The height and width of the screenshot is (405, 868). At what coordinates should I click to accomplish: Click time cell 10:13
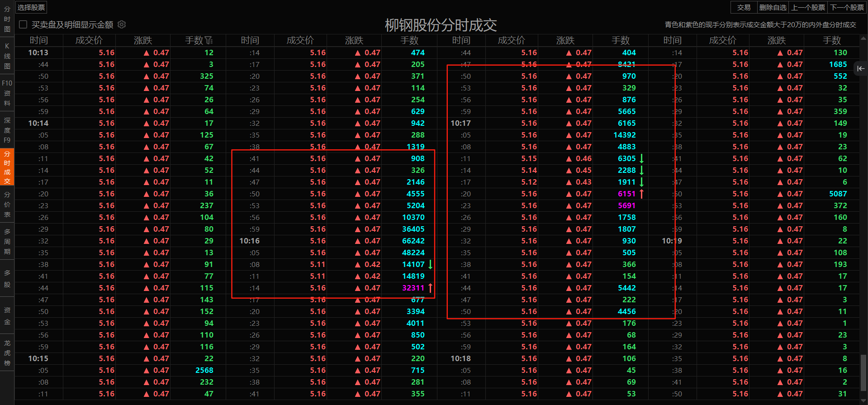[38, 52]
